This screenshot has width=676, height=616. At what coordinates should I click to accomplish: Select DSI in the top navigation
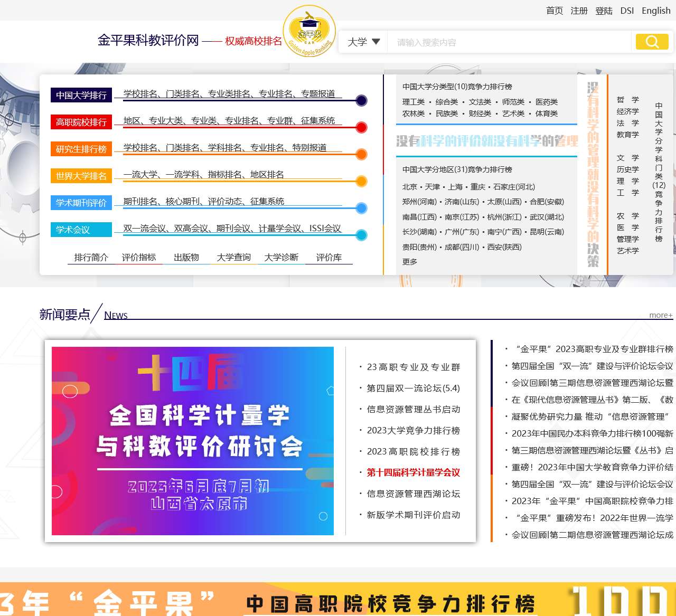627,11
